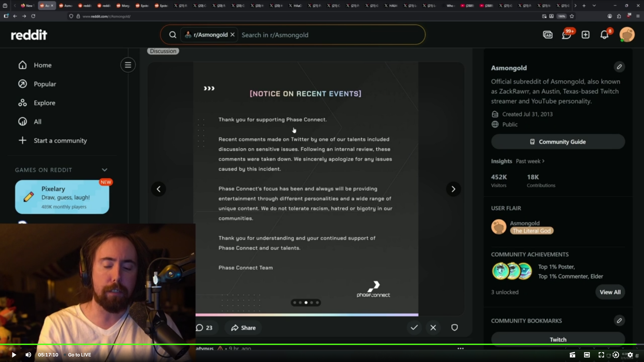This screenshot has height=362, width=644.
Task: Collapse the Games on Reddit section
Action: click(104, 170)
